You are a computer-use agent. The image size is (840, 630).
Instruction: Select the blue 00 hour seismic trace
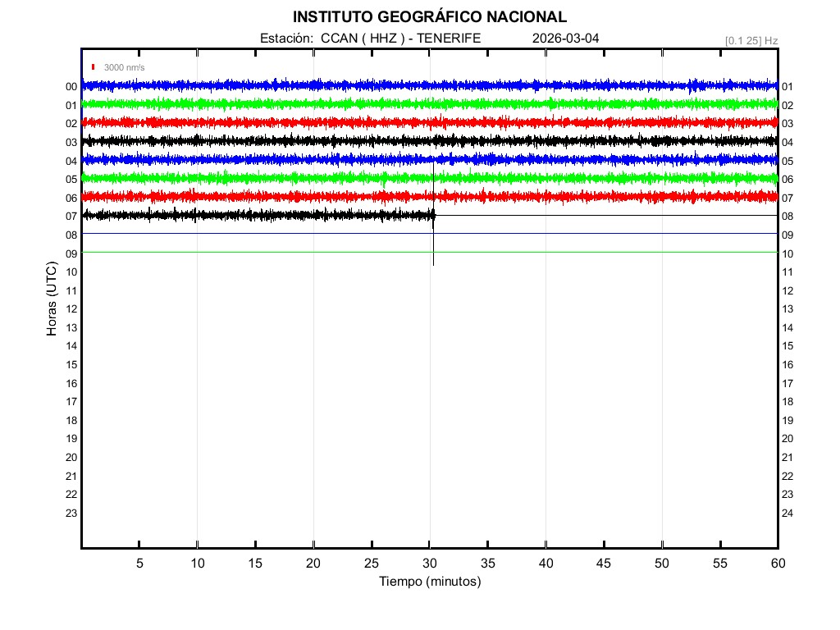(x=328, y=85)
